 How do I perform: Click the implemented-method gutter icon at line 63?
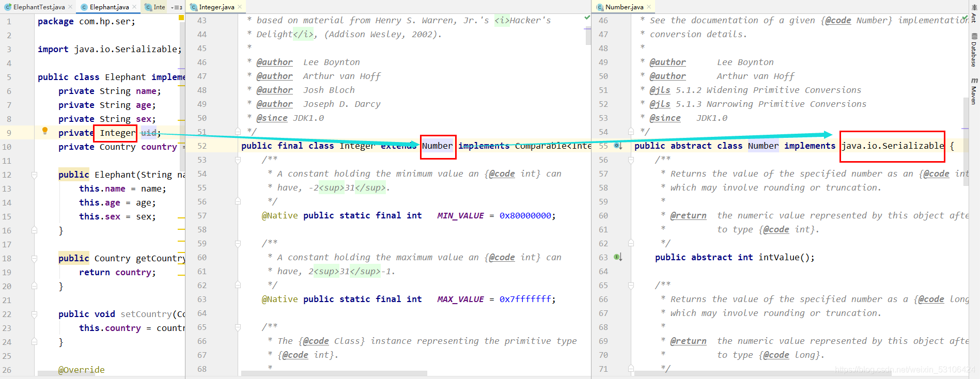click(618, 257)
